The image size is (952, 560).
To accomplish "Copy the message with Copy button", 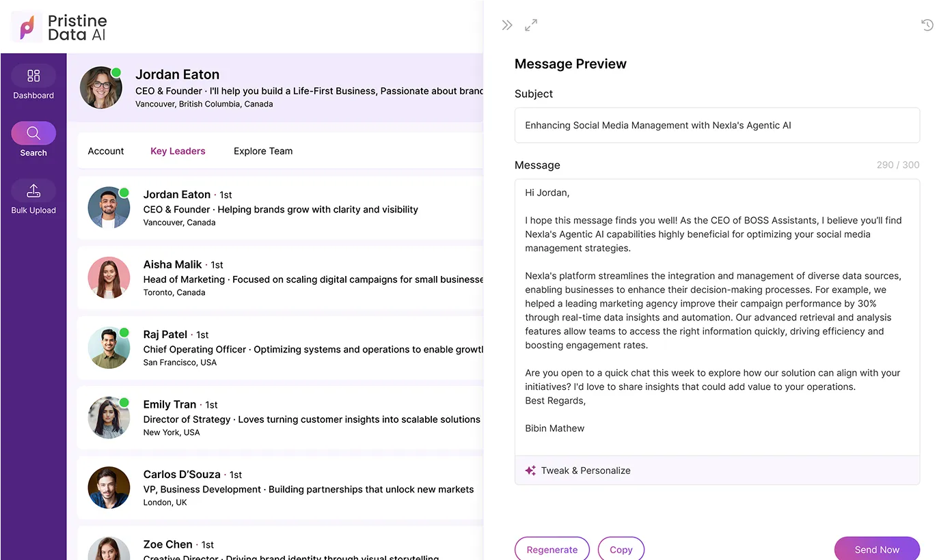I will [621, 549].
